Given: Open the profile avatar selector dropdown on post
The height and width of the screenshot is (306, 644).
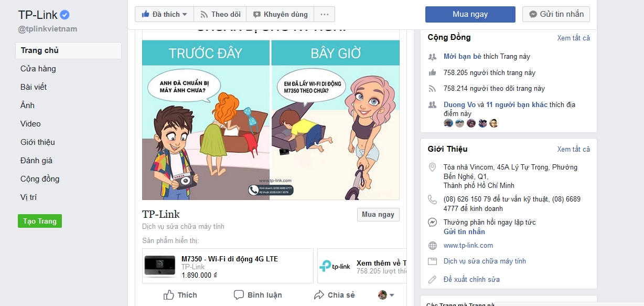Looking at the screenshot, I should click(386, 295).
